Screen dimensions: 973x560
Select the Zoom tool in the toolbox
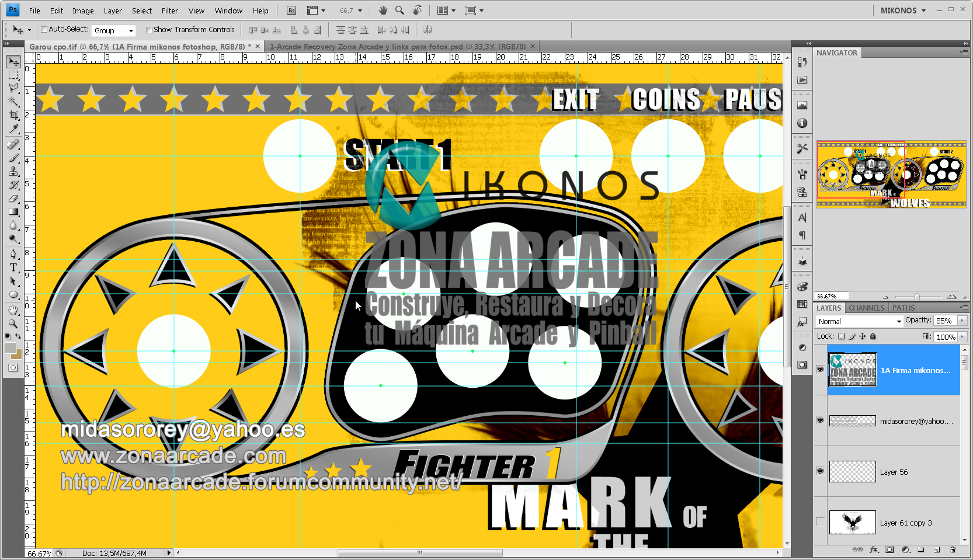(13, 323)
